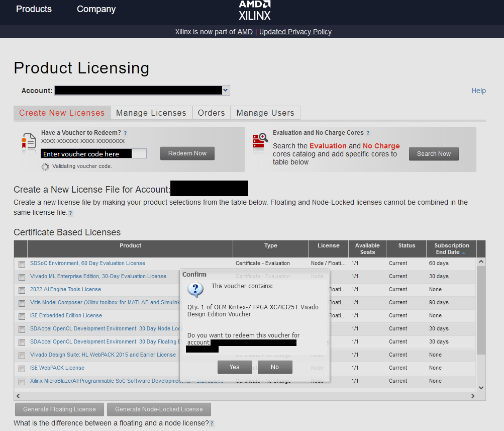Click the question mark icon in Confirm dialog
Image resolution: width=504 pixels, height=431 pixels.
(x=195, y=290)
